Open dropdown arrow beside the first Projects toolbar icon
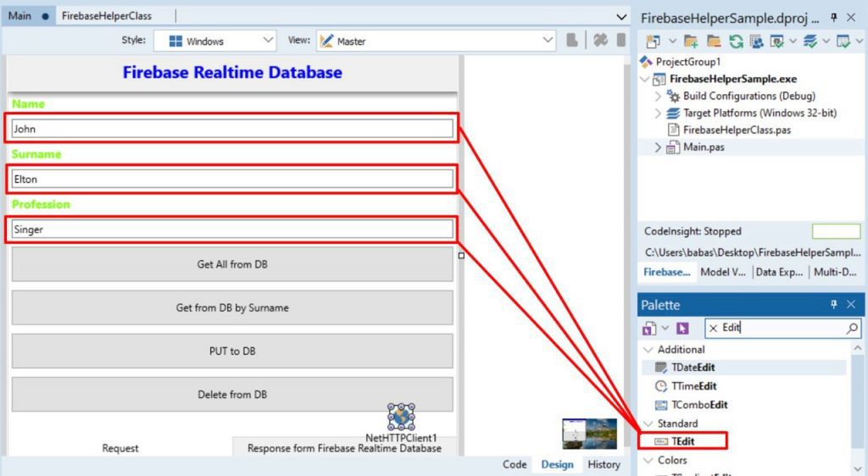The width and height of the screenshot is (868, 476). tap(672, 41)
